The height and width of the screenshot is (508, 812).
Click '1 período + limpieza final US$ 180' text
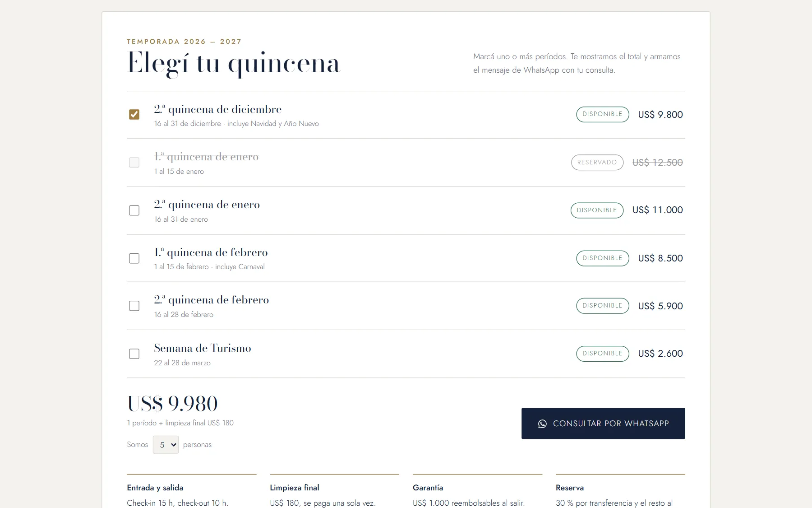coord(180,423)
